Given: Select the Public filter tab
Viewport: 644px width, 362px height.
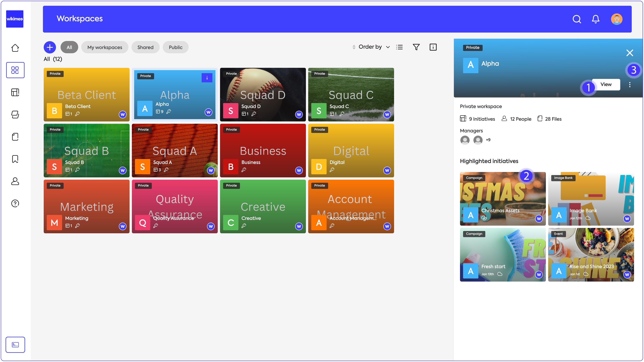Looking at the screenshot, I should 176,47.
